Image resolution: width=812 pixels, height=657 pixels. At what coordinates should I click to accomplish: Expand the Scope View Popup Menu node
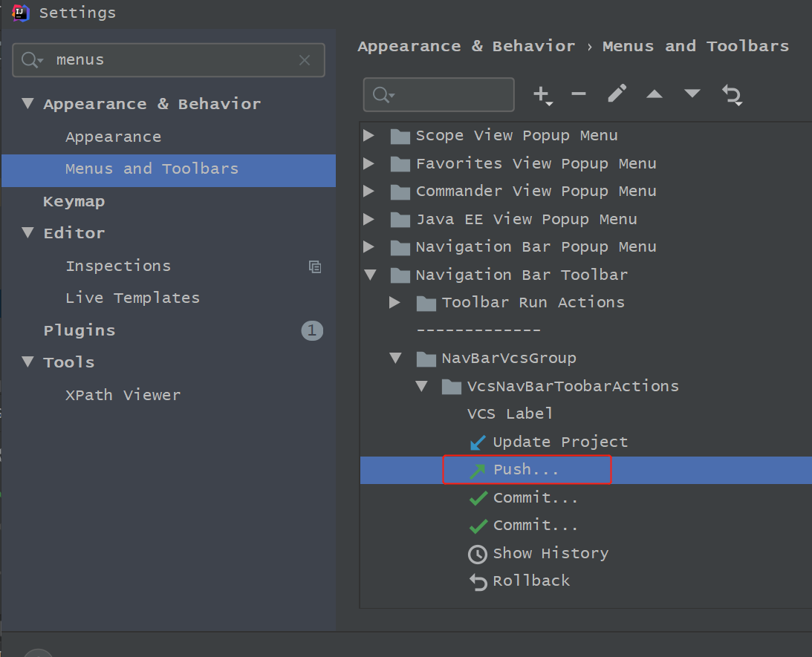click(369, 136)
